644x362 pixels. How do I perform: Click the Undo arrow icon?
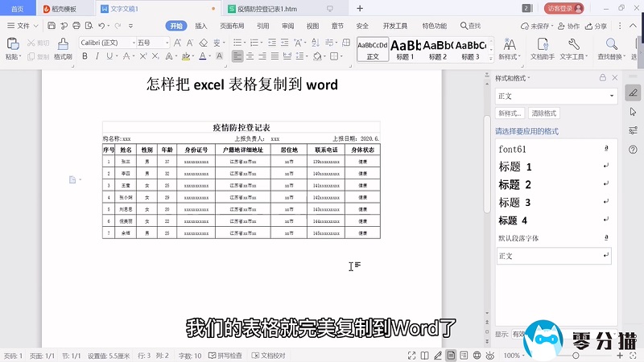tap(101, 26)
